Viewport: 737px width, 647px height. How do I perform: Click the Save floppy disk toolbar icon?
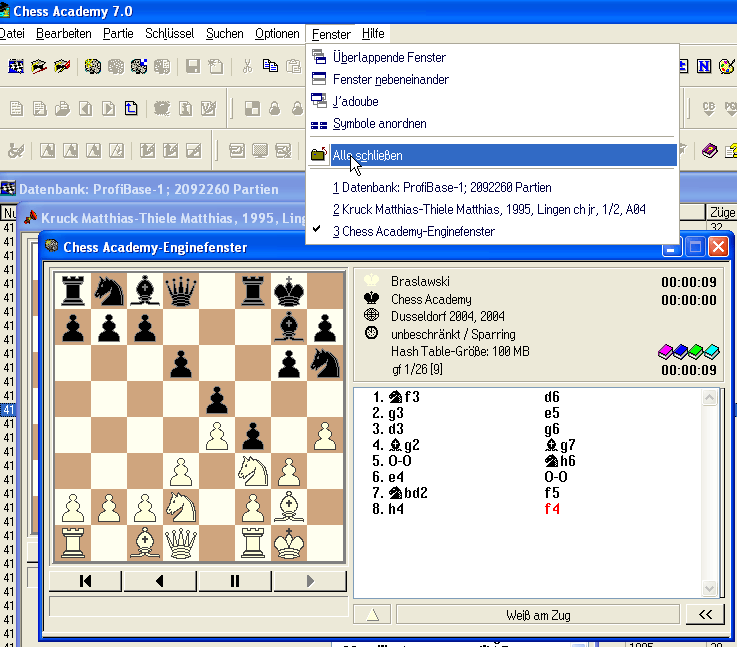coord(191,67)
